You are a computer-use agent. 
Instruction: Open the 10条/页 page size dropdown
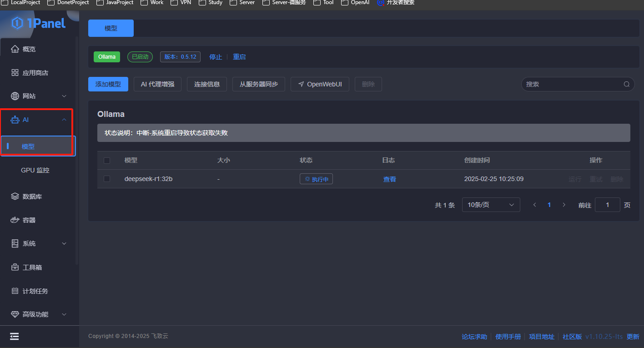click(491, 205)
